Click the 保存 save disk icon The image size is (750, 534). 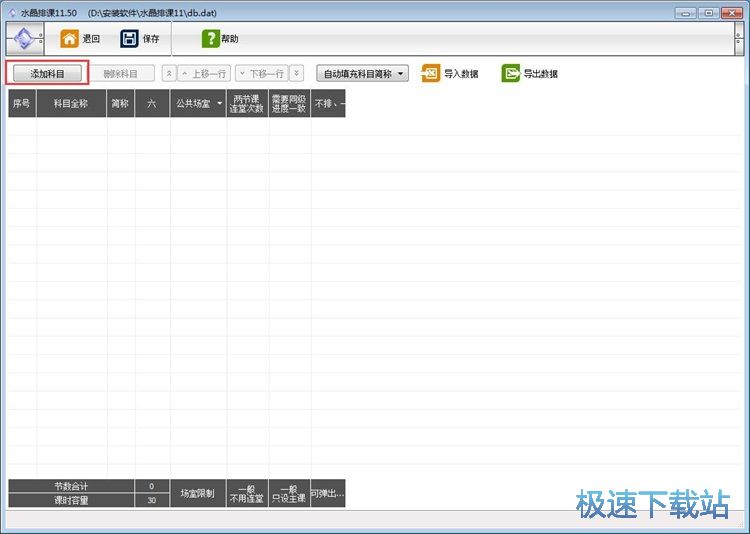pos(129,39)
